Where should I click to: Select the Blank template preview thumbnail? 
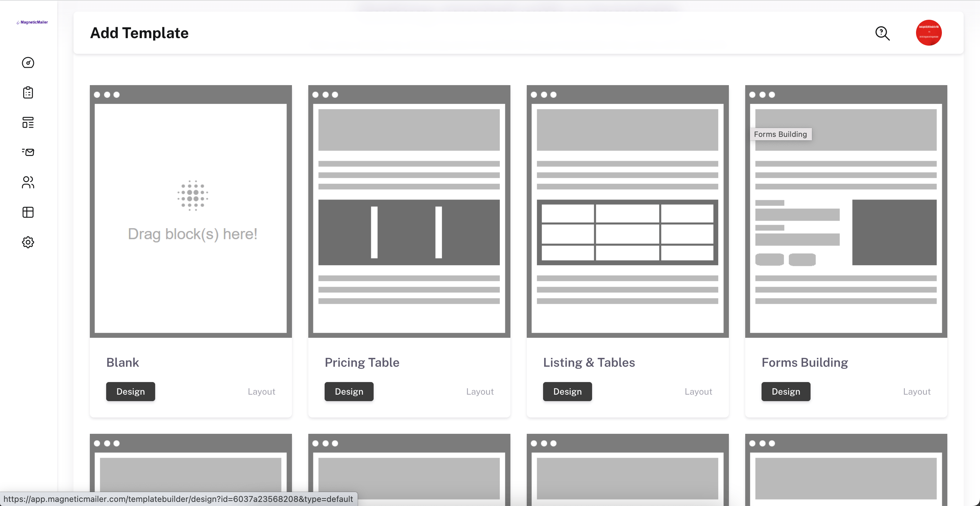pos(191,212)
